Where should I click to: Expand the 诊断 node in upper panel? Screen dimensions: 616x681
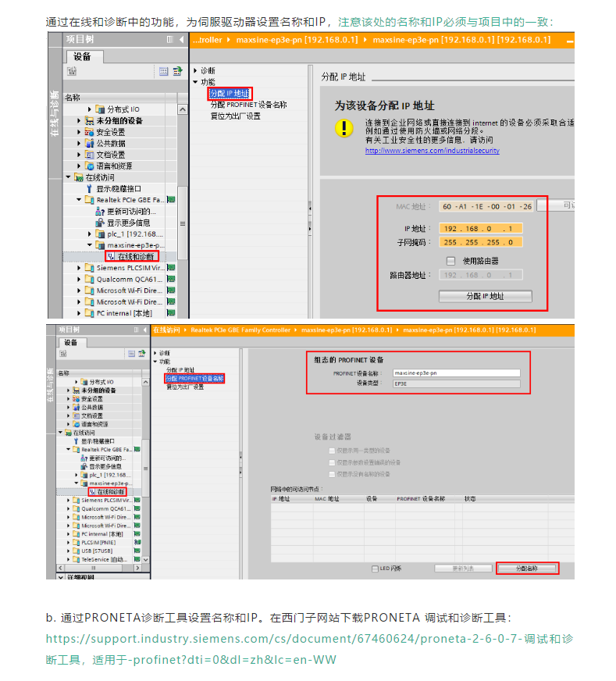(x=196, y=70)
